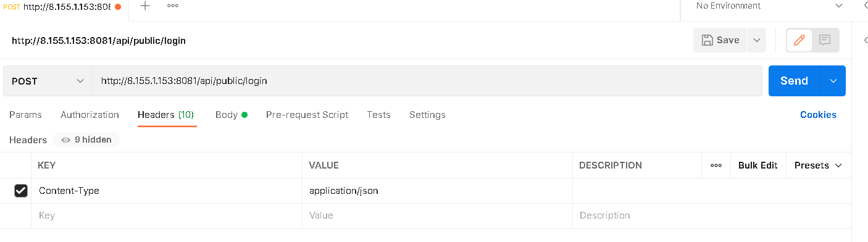The width and height of the screenshot is (868, 242).
Task: Open the tab options three-dot menu
Action: click(173, 6)
